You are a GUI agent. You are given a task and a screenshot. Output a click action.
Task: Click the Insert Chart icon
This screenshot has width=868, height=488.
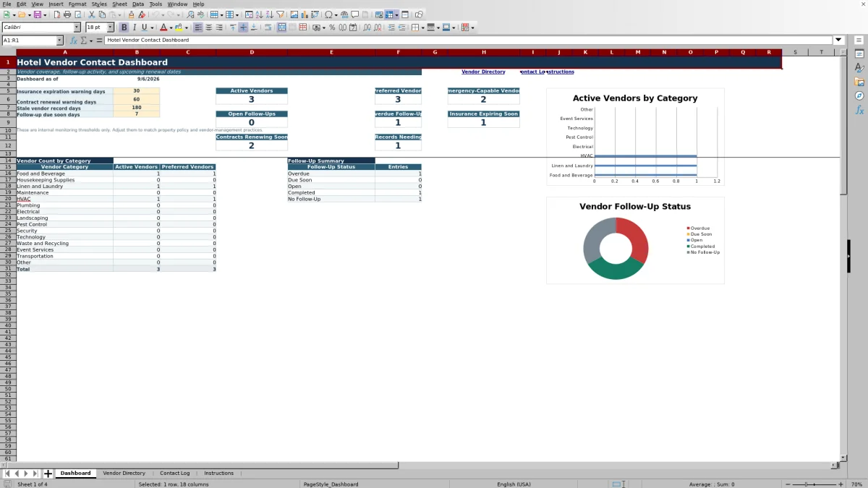[x=305, y=14]
